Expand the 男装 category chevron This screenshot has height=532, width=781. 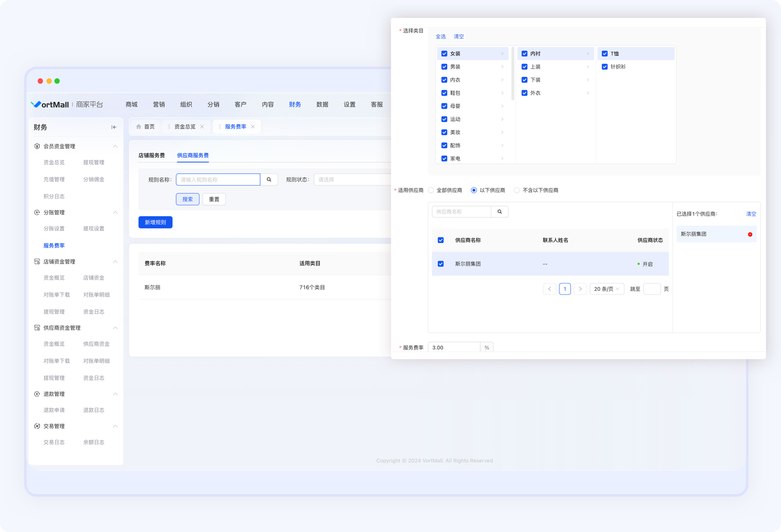502,67
